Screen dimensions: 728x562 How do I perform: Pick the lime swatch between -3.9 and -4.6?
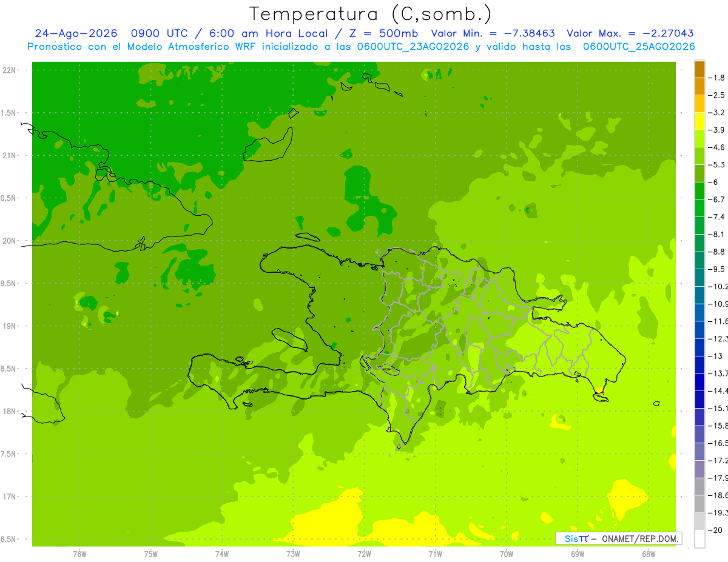pyautogui.click(x=699, y=139)
